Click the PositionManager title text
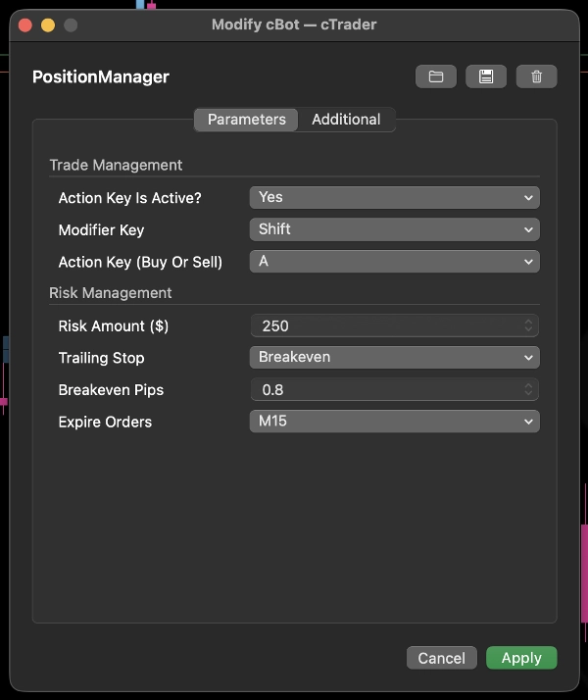Viewport: 588px width, 700px height. pyautogui.click(x=101, y=76)
